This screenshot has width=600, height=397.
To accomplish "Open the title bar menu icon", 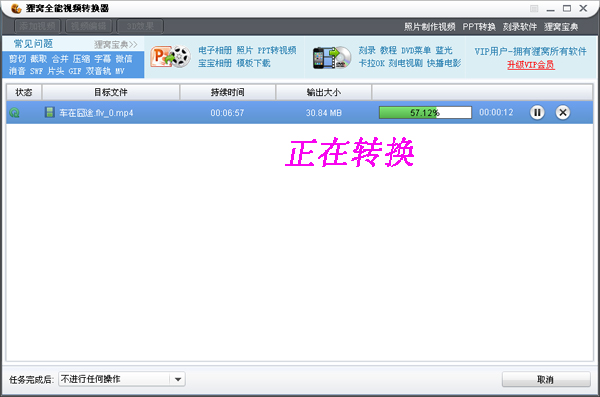I will coord(534,8).
